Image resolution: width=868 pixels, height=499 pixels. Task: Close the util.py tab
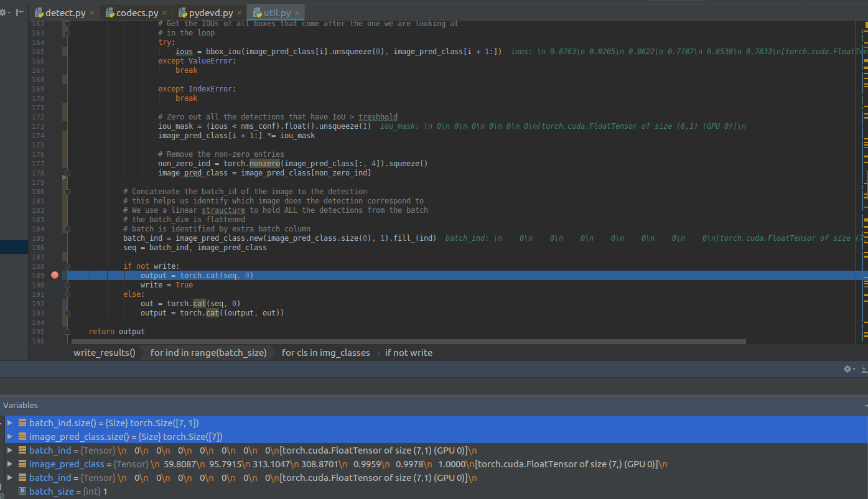[297, 12]
